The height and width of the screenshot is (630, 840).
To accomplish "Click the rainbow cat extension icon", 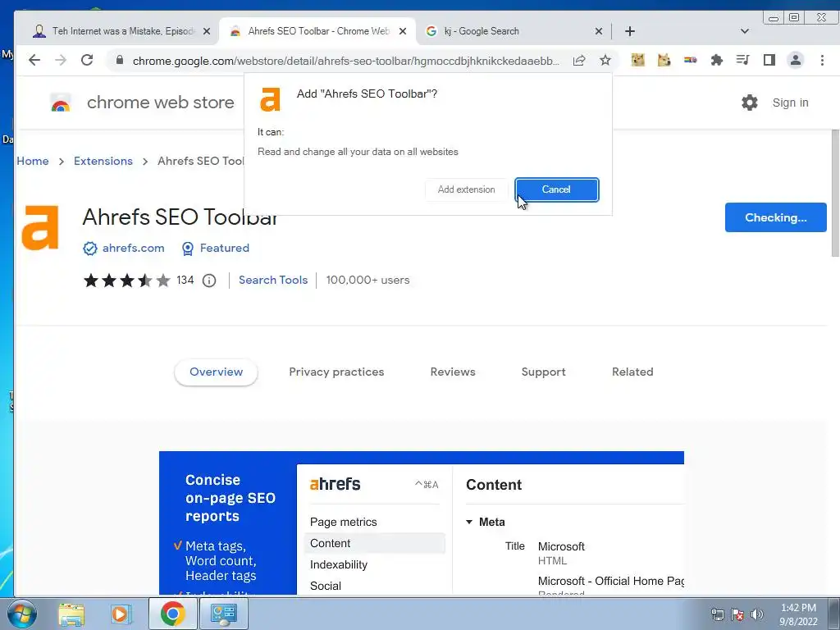I will pos(690,60).
